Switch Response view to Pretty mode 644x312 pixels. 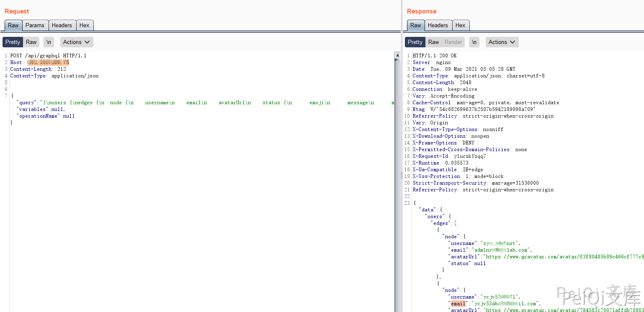point(415,42)
